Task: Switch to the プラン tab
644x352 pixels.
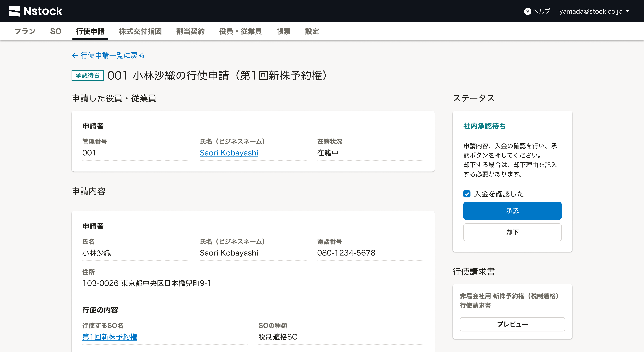Action: [x=25, y=31]
